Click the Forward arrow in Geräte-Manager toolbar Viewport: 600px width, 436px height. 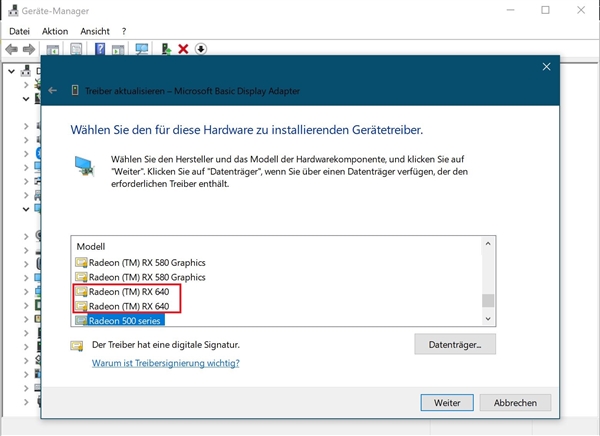[x=28, y=49]
